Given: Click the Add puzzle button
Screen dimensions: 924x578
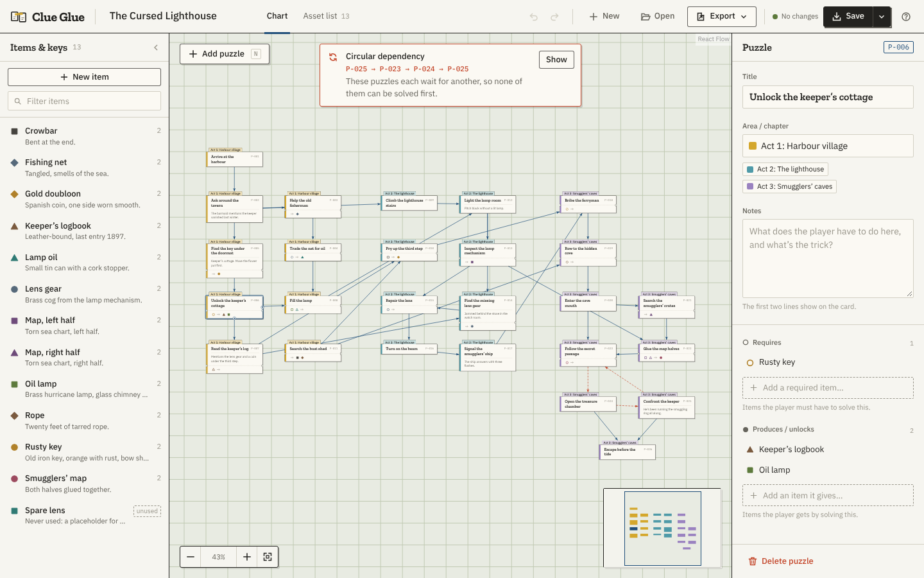Looking at the screenshot, I should [225, 54].
